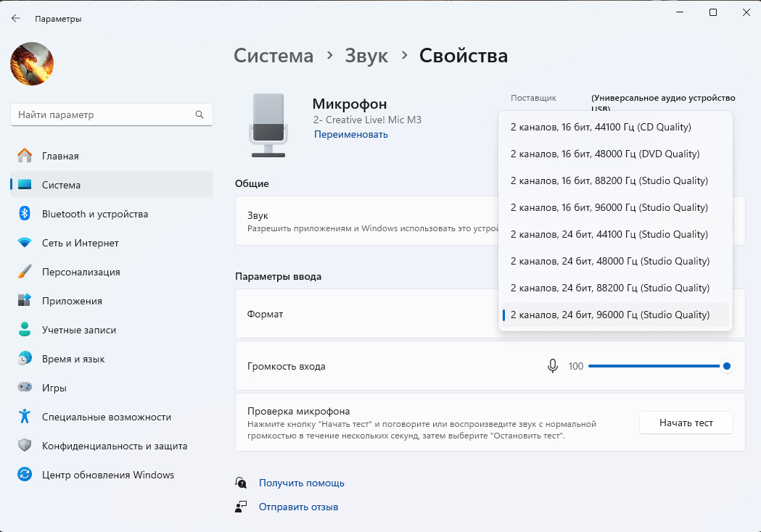Click the Главная house icon
Image resolution: width=761 pixels, height=532 pixels.
click(x=24, y=155)
